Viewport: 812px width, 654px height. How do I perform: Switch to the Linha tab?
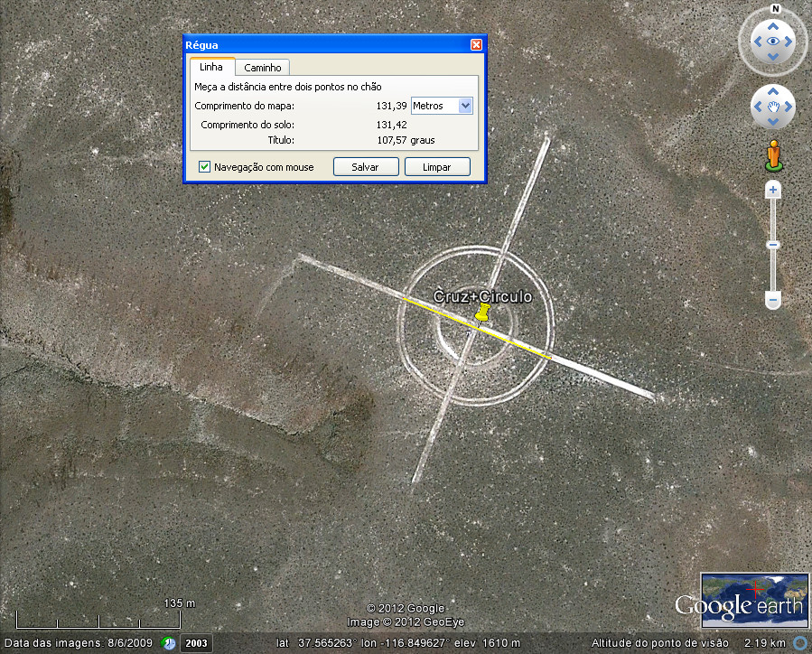tap(210, 67)
